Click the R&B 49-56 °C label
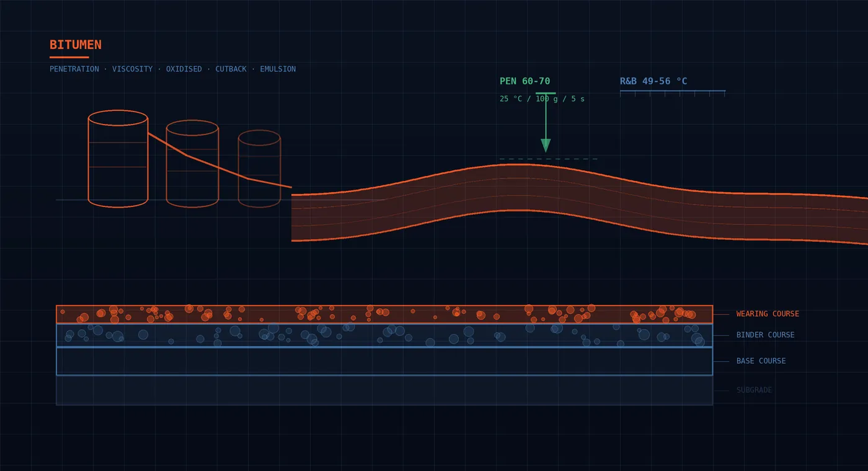 653,81
